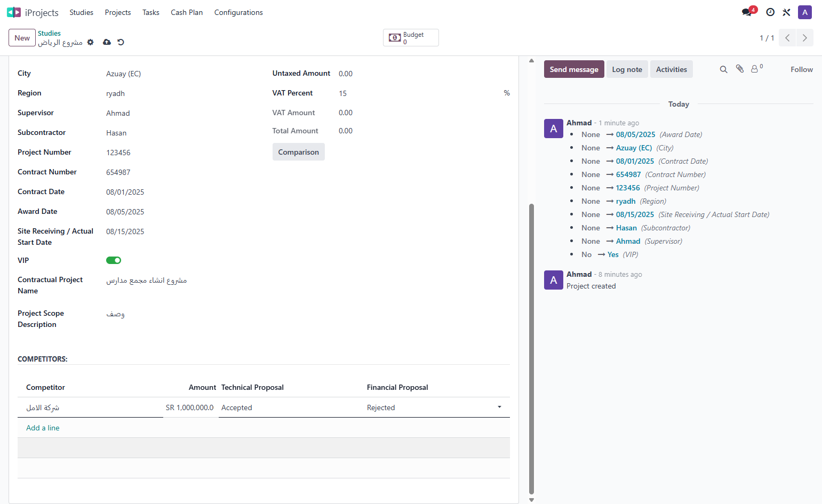Viewport: 822px width, 504px height.
Task: Open the iProjects app logo
Action: tap(14, 12)
